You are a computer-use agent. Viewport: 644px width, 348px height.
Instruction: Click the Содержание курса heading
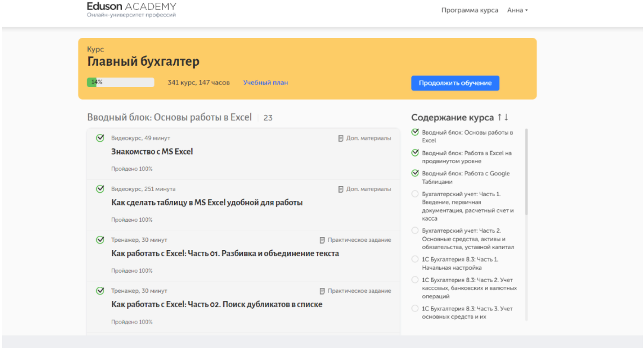pyautogui.click(x=453, y=118)
